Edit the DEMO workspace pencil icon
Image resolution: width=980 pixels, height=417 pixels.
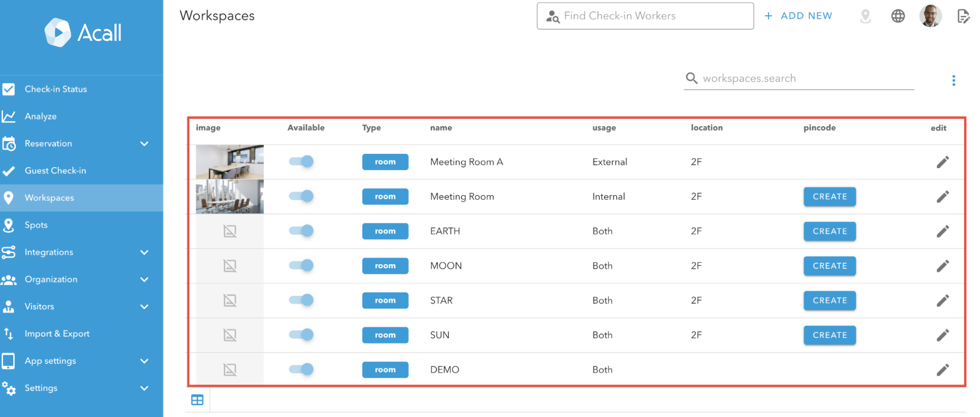coord(943,370)
